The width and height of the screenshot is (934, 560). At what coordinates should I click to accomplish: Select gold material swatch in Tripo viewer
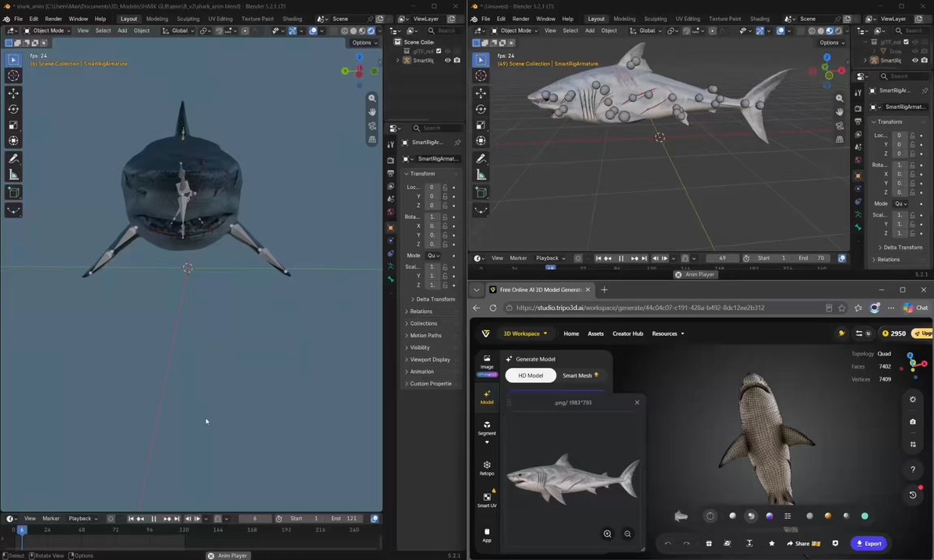click(x=827, y=516)
